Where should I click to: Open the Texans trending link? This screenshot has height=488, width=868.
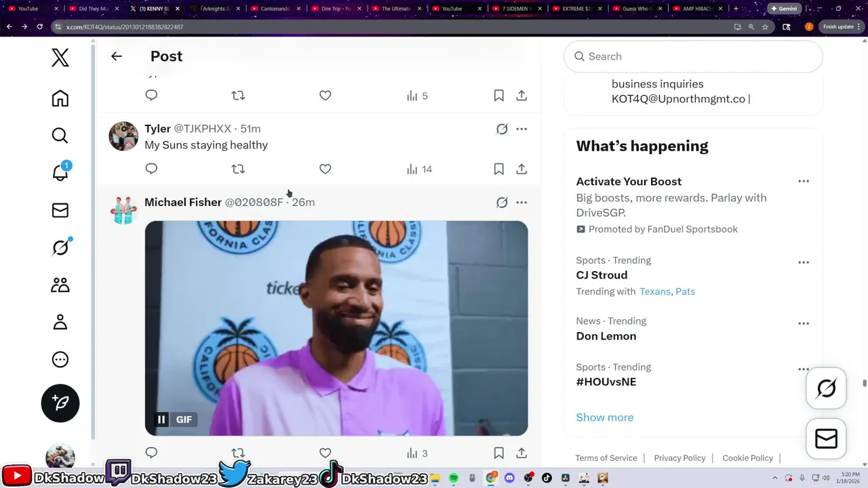654,291
